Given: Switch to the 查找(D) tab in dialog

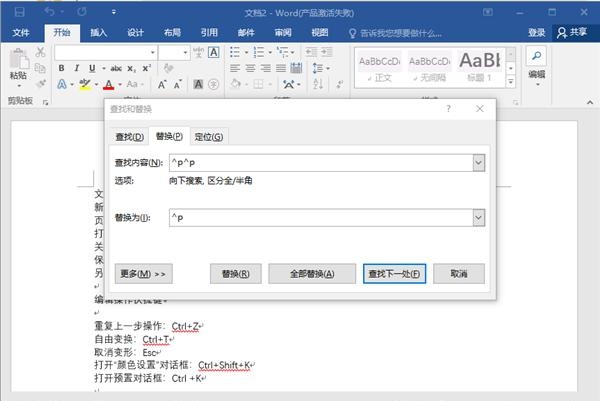Looking at the screenshot, I should pos(127,136).
